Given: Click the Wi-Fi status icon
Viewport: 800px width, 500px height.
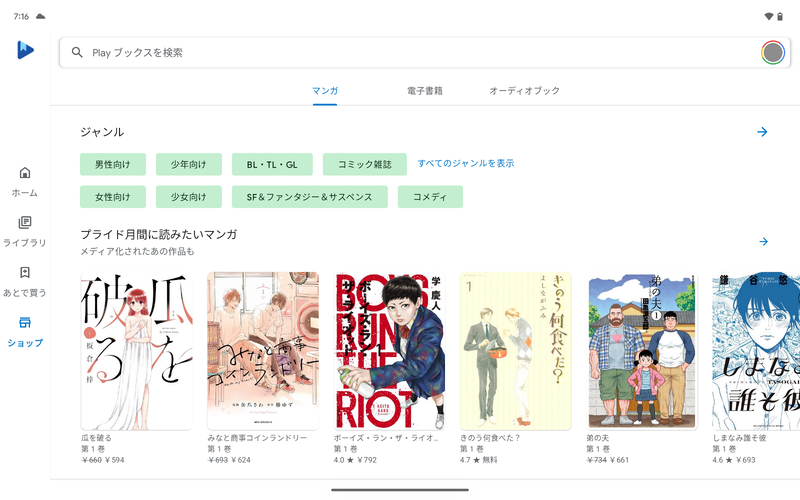Looking at the screenshot, I should (768, 16).
